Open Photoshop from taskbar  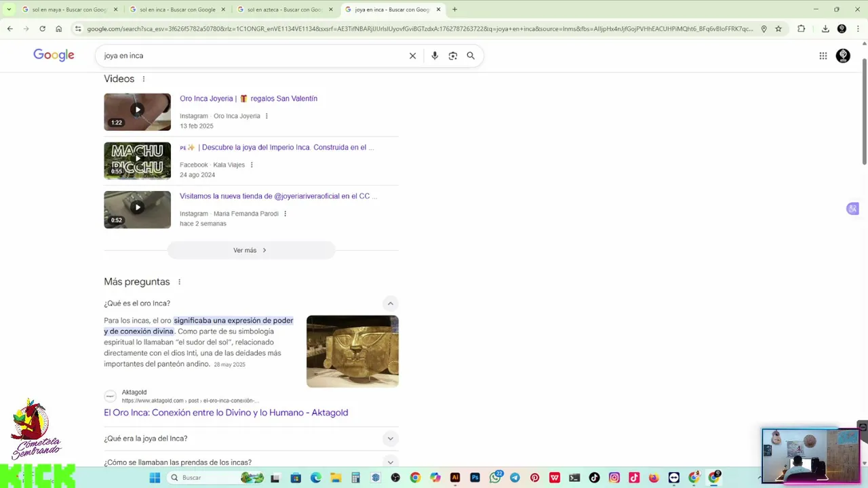[x=475, y=478]
